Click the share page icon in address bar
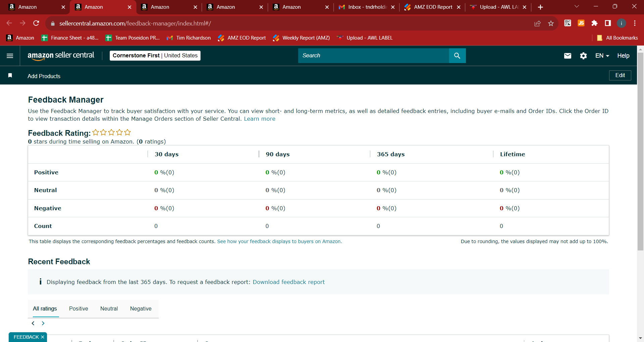This screenshot has height=342, width=644. (538, 23)
